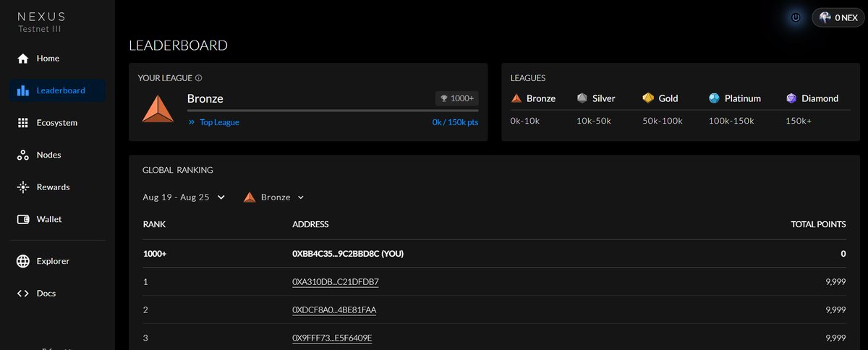Click the RANK column header
This screenshot has height=350, width=868.
tap(154, 224)
